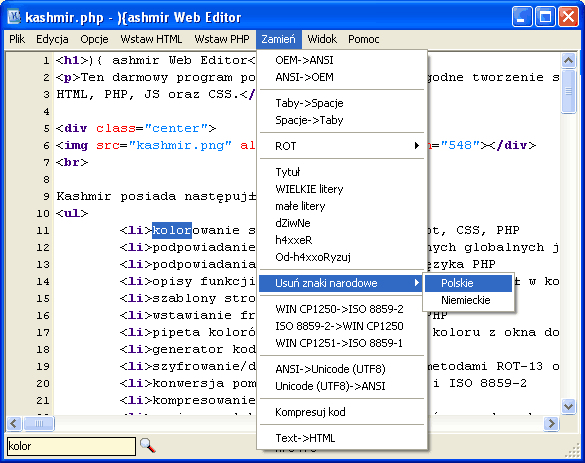Screen dimensions: 585x463
Task: Apply the h4xxeR text conversion
Action: [341, 240]
